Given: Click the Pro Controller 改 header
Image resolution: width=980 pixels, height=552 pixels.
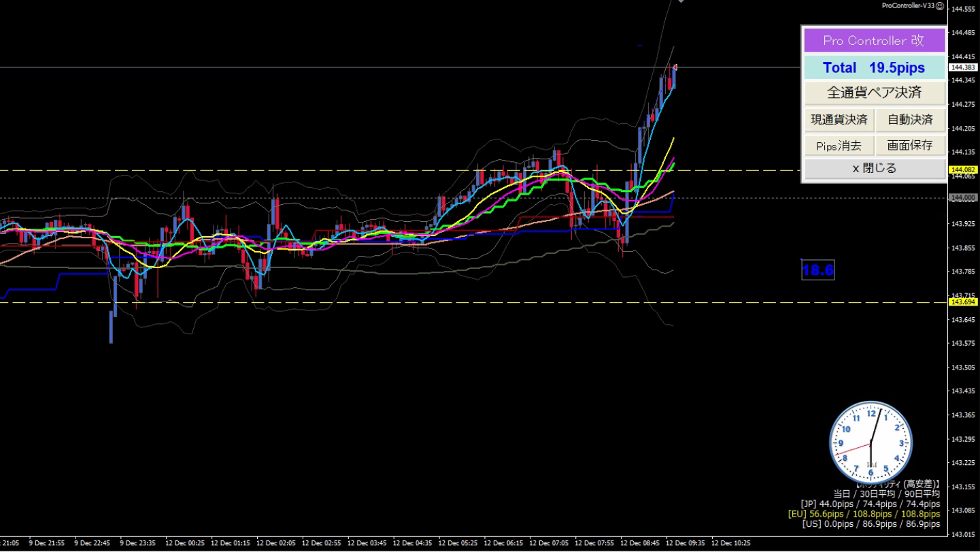Looking at the screenshot, I should (874, 41).
